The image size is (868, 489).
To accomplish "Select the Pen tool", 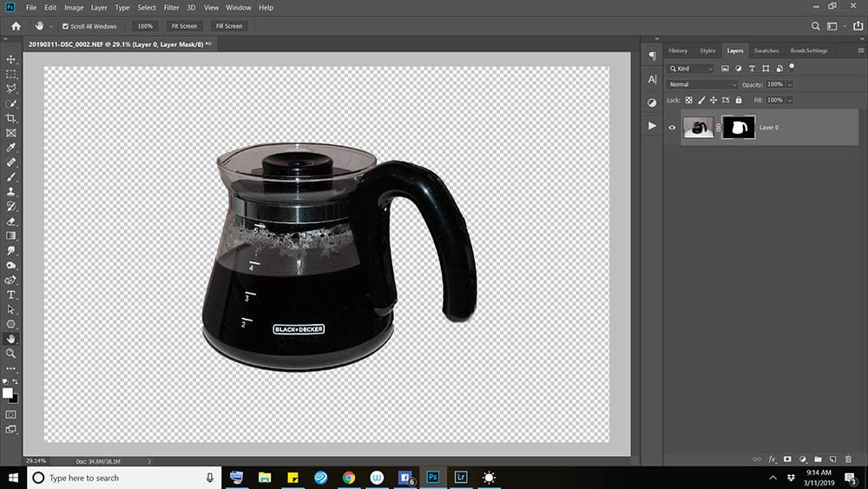I will [10, 280].
